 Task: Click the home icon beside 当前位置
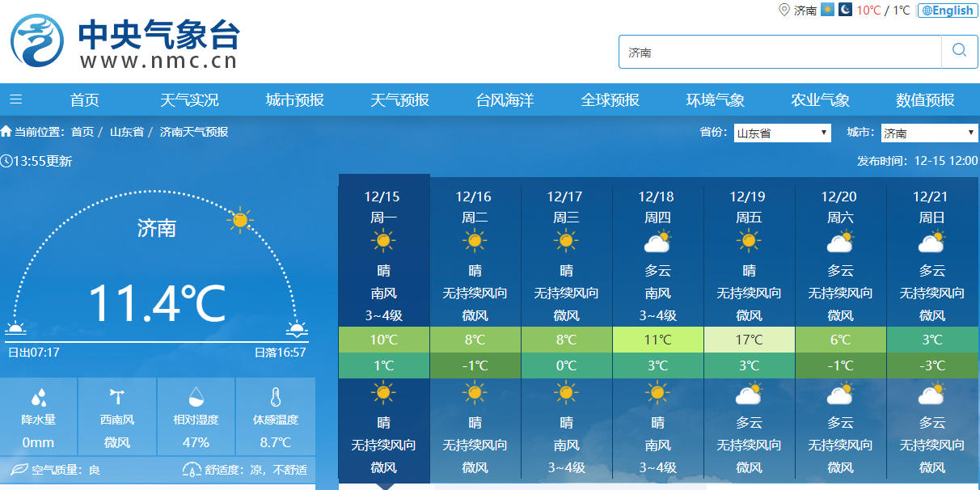(x=6, y=131)
